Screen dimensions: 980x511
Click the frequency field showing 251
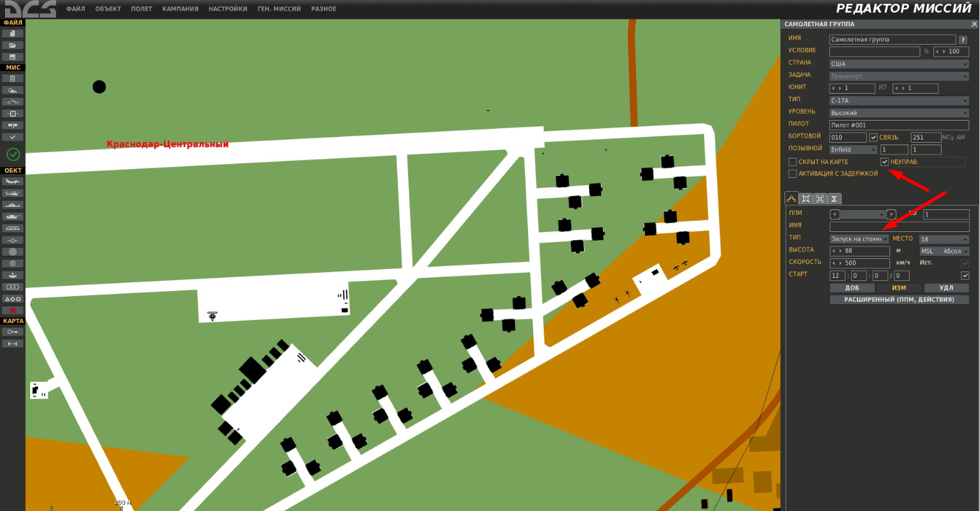(x=926, y=138)
